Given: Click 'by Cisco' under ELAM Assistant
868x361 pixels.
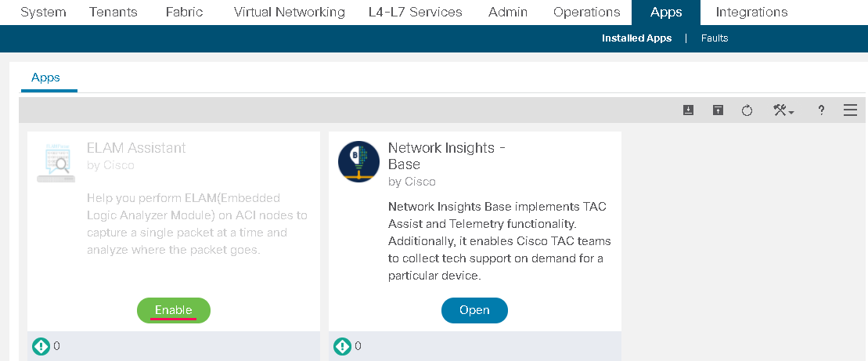Looking at the screenshot, I should tap(110, 165).
